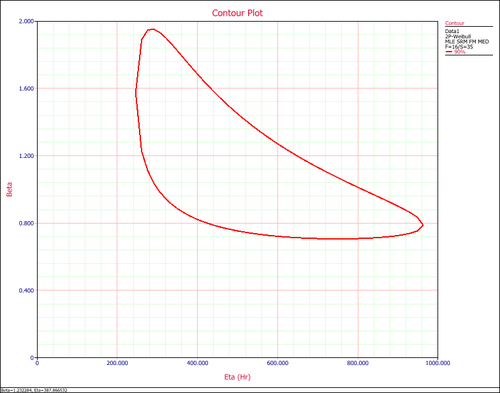Click the "Contour Plot" chart title
This screenshot has width=500, height=393.
point(237,13)
